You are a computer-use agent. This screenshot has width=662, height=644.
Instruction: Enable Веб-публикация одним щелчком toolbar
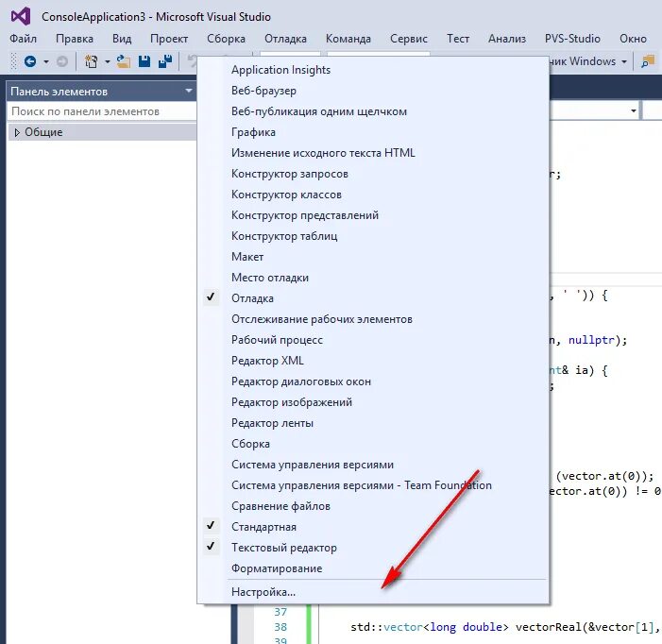point(374,111)
